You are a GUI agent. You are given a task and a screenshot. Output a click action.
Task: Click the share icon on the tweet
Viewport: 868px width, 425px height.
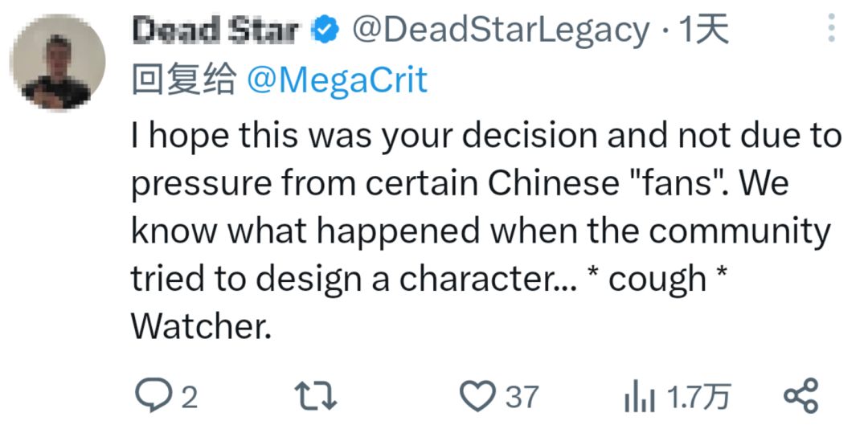pyautogui.click(x=800, y=396)
